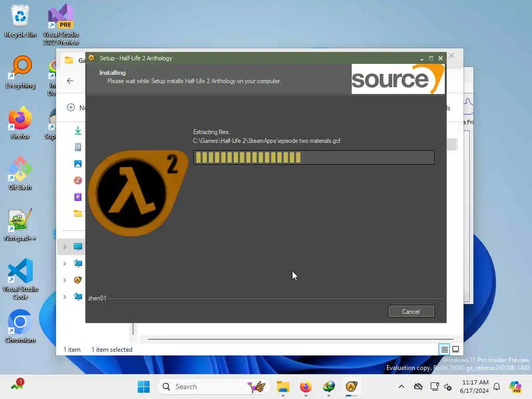The image size is (532, 399).
Task: Click the folder icon in Explorer tab
Action: pos(69,60)
